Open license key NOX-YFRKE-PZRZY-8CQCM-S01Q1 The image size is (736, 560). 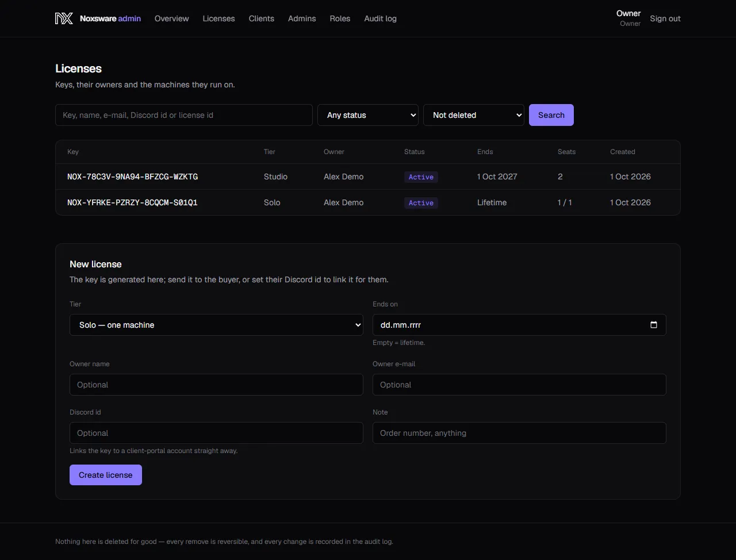click(132, 202)
